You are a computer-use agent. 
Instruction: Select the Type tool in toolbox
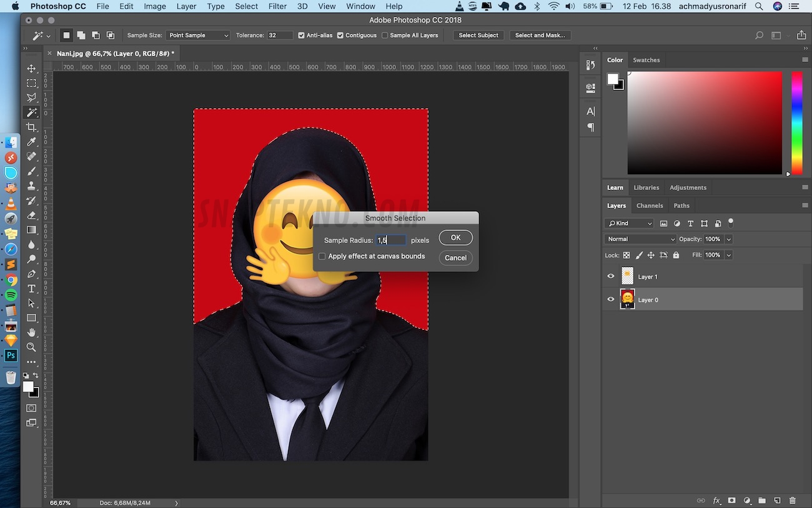point(31,289)
